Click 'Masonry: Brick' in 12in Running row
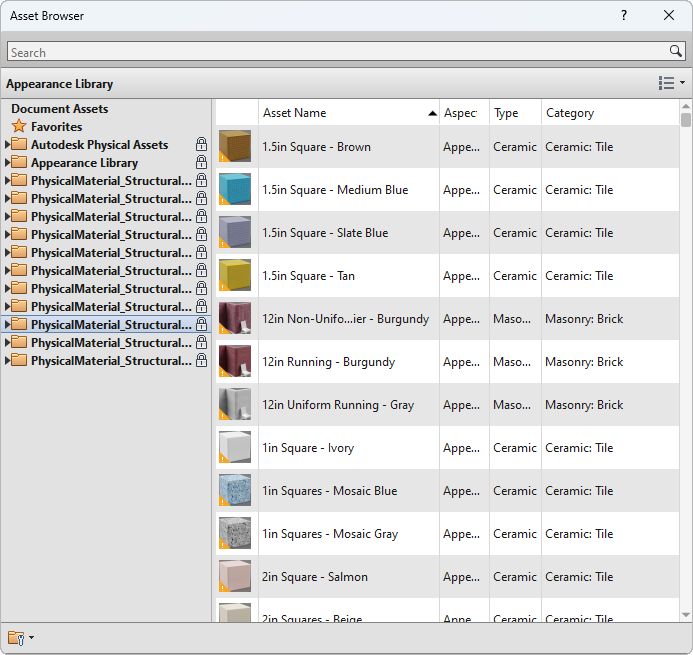This screenshot has width=693, height=655. tap(584, 362)
